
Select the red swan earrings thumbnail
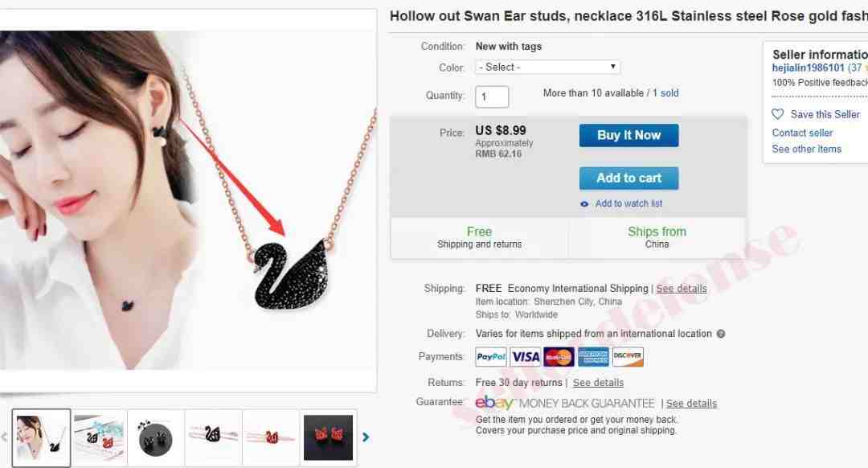328,437
